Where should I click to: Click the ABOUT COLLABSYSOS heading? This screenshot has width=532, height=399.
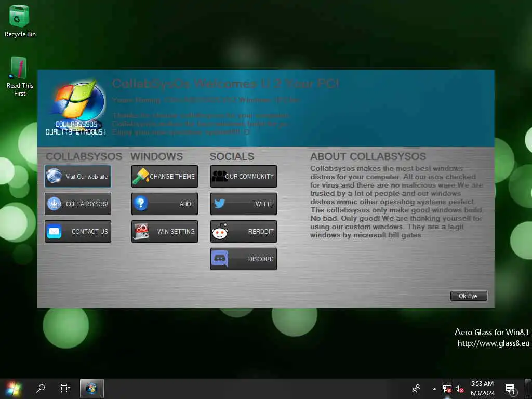(368, 156)
